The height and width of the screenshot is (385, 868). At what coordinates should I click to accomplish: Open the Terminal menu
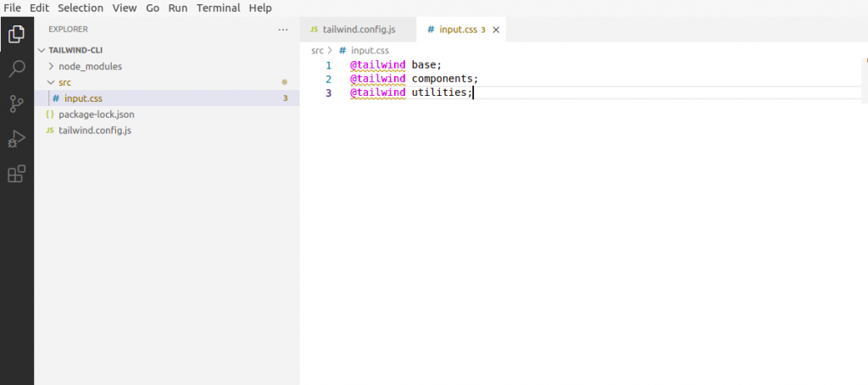point(218,8)
